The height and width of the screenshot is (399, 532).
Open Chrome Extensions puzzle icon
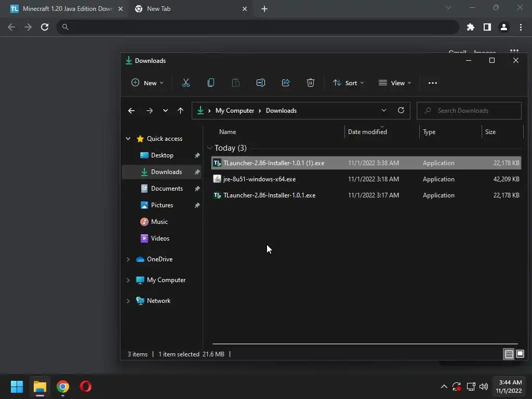(x=470, y=27)
